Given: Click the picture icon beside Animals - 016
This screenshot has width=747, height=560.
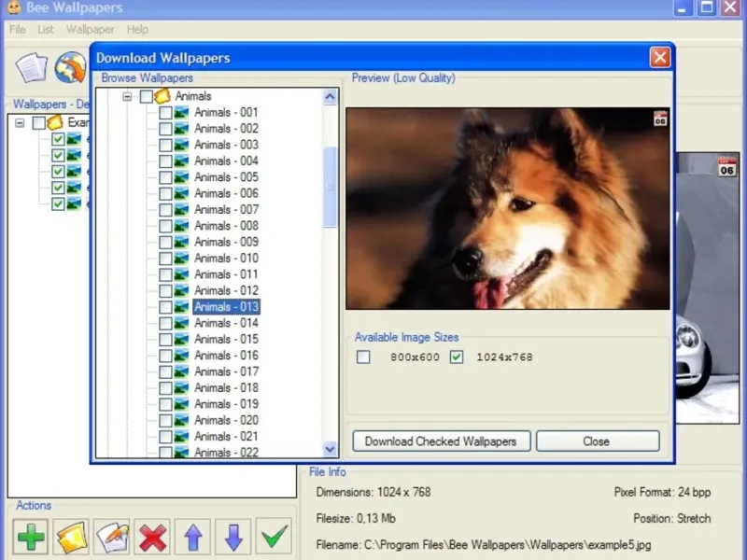Looking at the screenshot, I should tap(181, 356).
